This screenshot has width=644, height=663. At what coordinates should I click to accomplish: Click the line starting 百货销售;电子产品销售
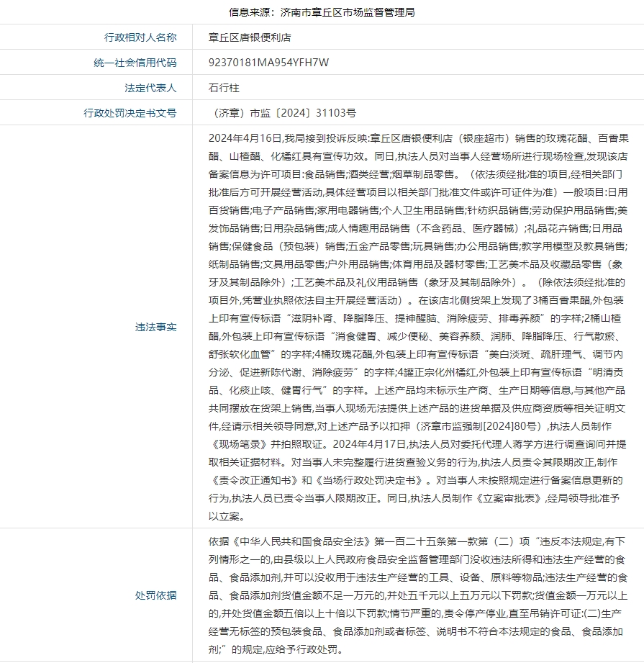coord(418,210)
